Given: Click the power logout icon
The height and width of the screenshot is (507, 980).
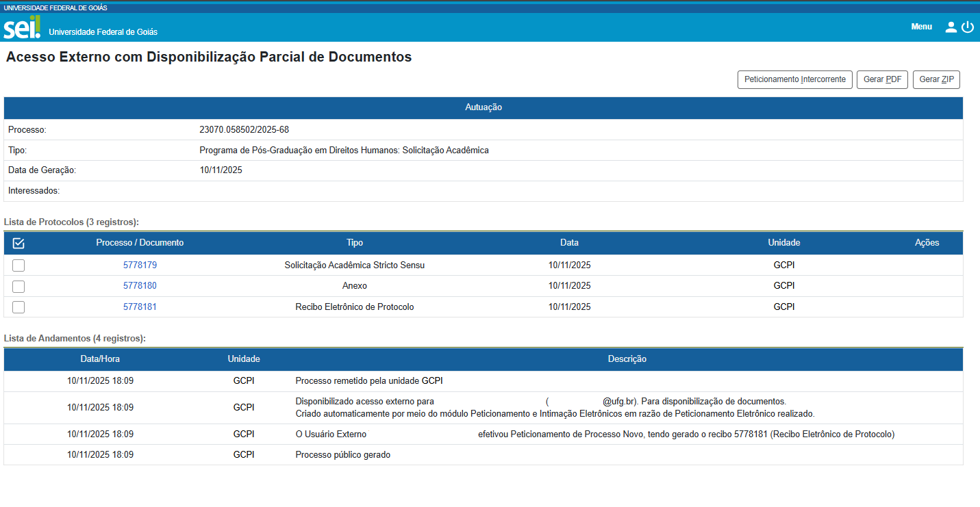Looking at the screenshot, I should coord(968,27).
